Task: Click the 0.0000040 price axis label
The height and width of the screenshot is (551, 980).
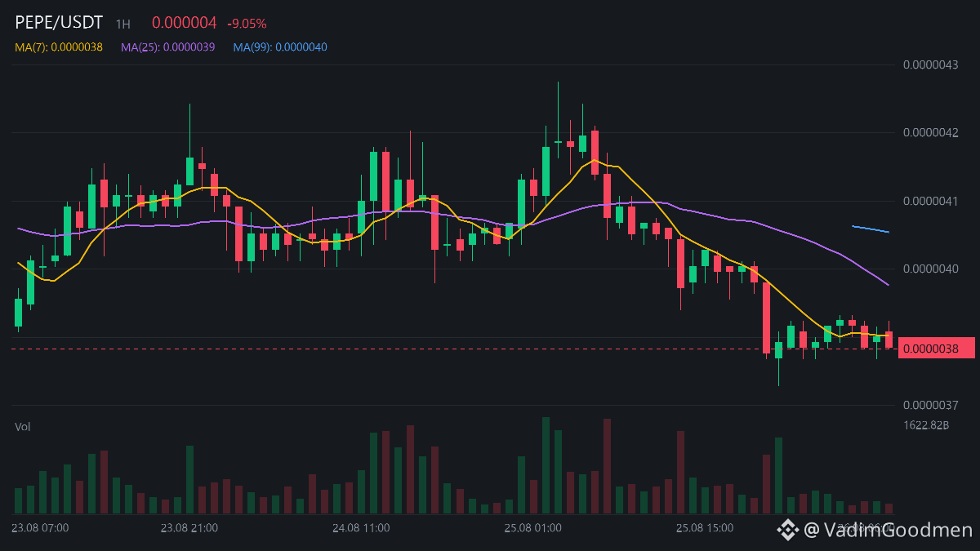Action: (x=930, y=269)
